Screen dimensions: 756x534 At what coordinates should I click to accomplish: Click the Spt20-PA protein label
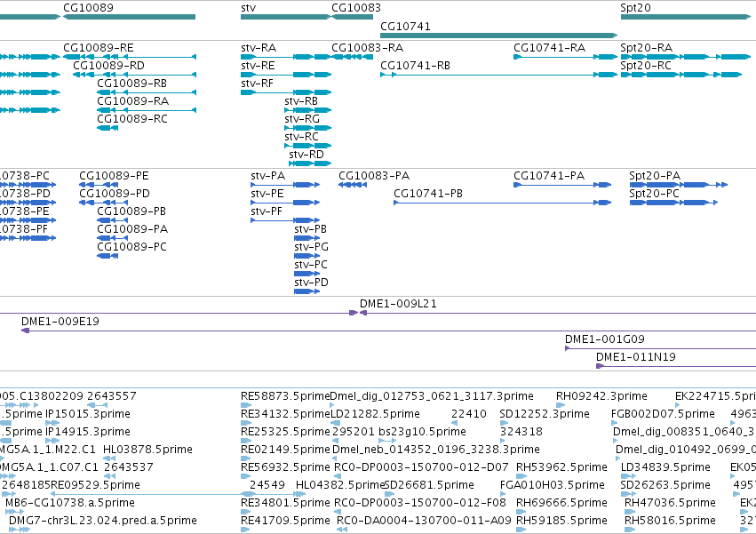(x=655, y=176)
